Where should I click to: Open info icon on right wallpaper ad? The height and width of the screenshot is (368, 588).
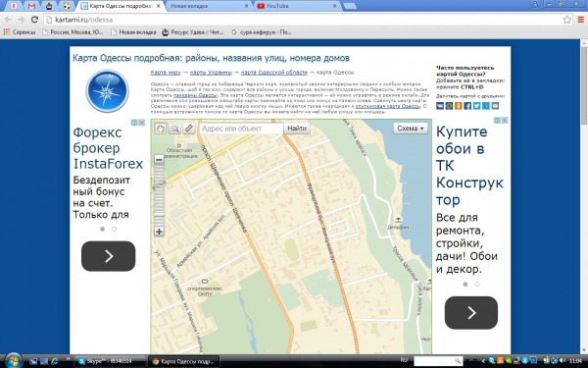pos(497,120)
